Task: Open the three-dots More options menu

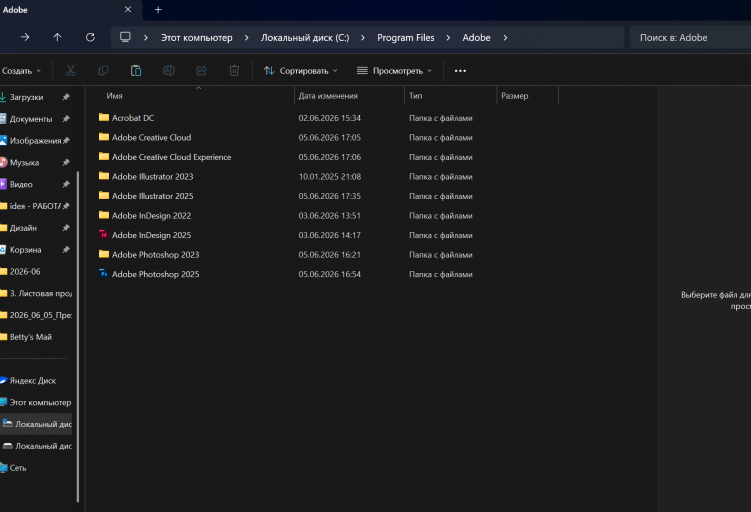Action: [x=460, y=71]
